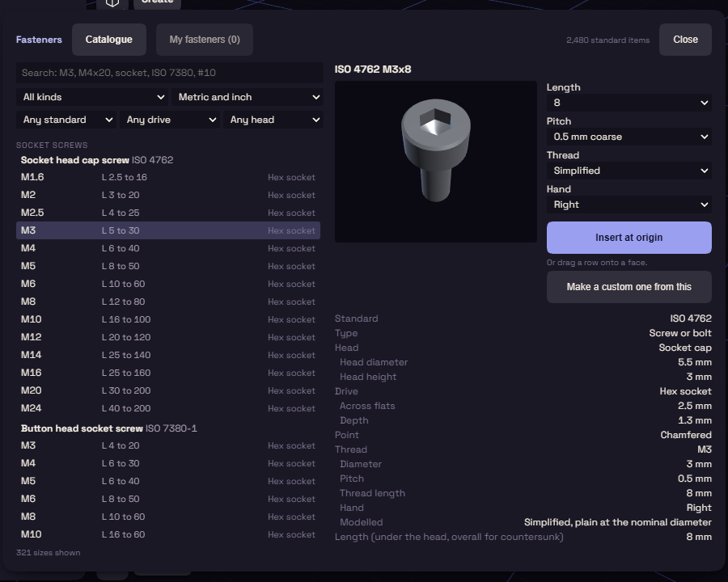Select the M5 L 8 to 50 row
This screenshot has height=582, width=728.
point(168,266)
